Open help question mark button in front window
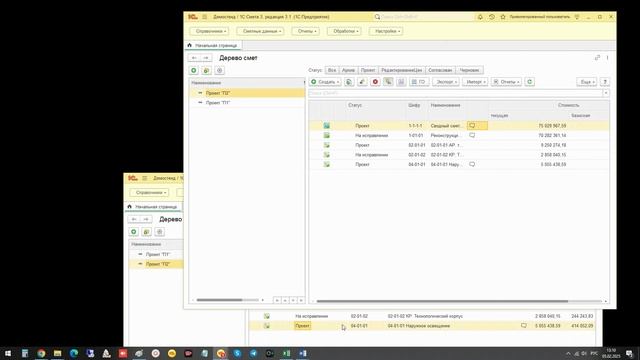Screen dimensions: 640x360 (605, 82)
